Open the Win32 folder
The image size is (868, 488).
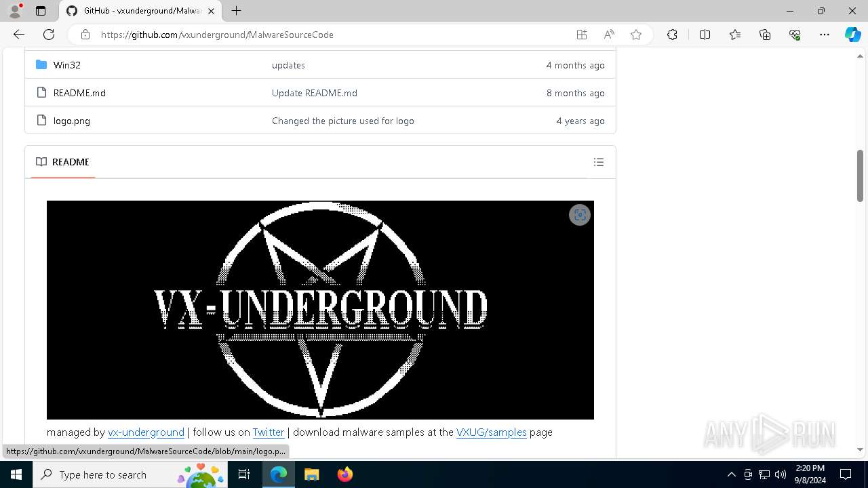point(67,65)
